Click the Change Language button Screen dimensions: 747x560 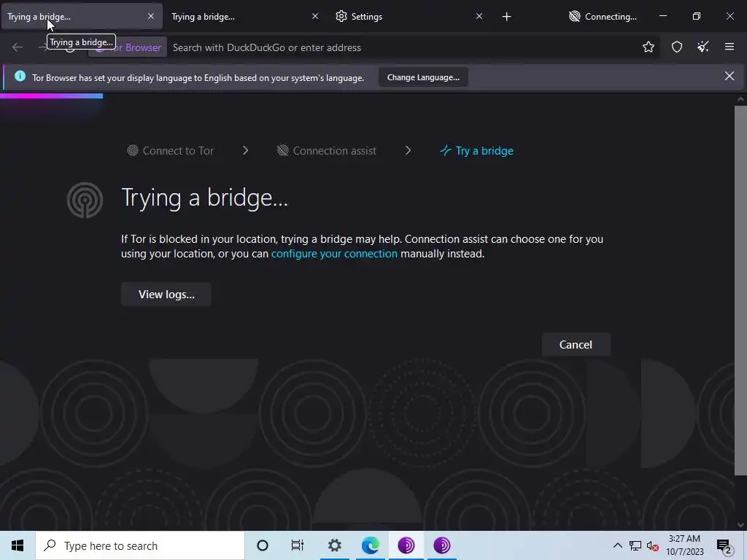(x=423, y=77)
